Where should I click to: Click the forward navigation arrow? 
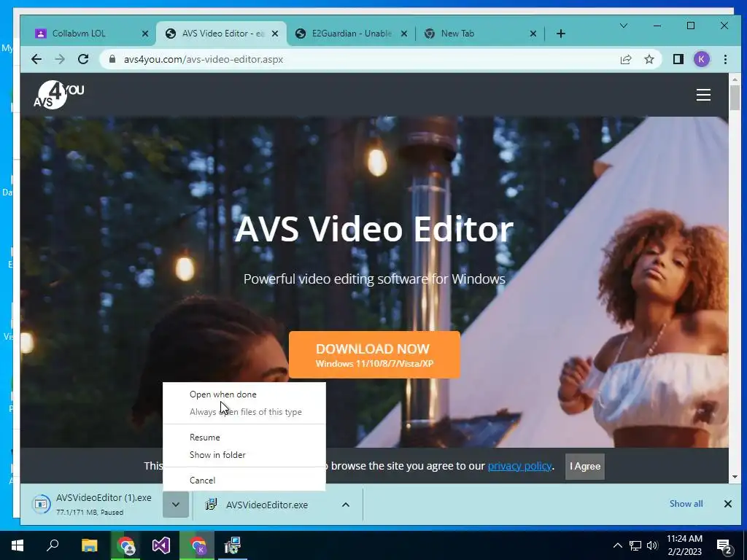click(x=60, y=59)
